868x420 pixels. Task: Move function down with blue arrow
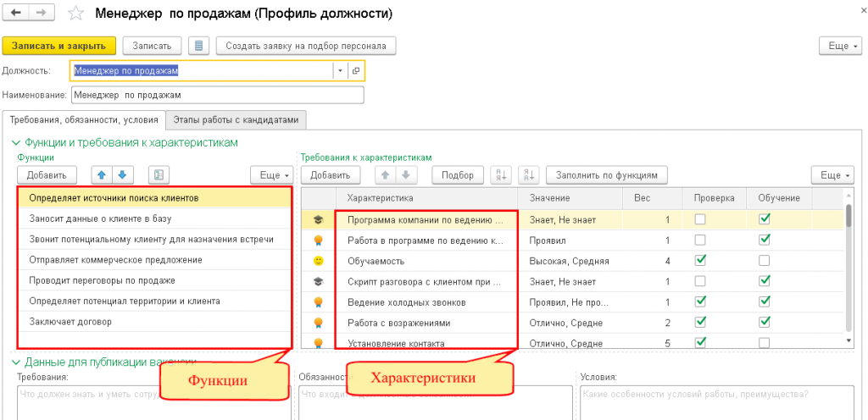click(123, 175)
